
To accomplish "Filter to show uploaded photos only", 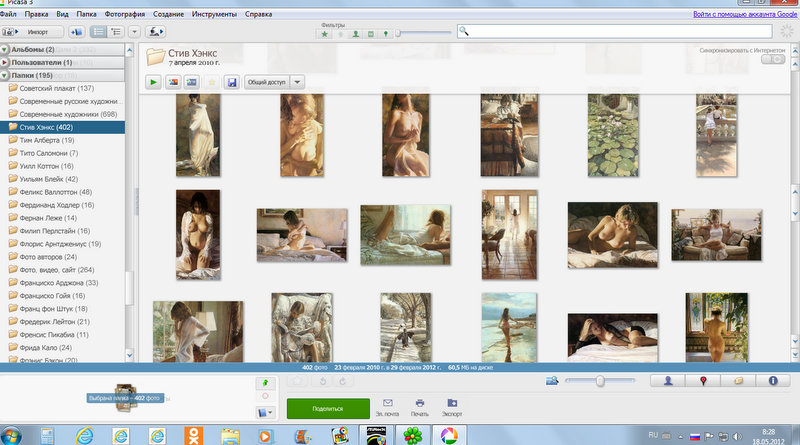I will [340, 34].
